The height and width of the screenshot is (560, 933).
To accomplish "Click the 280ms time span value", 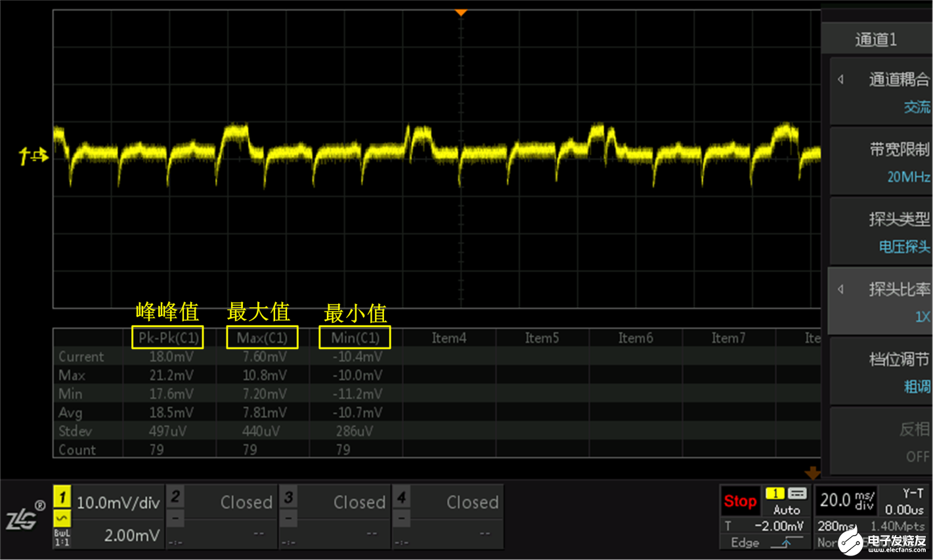I will tap(836, 526).
